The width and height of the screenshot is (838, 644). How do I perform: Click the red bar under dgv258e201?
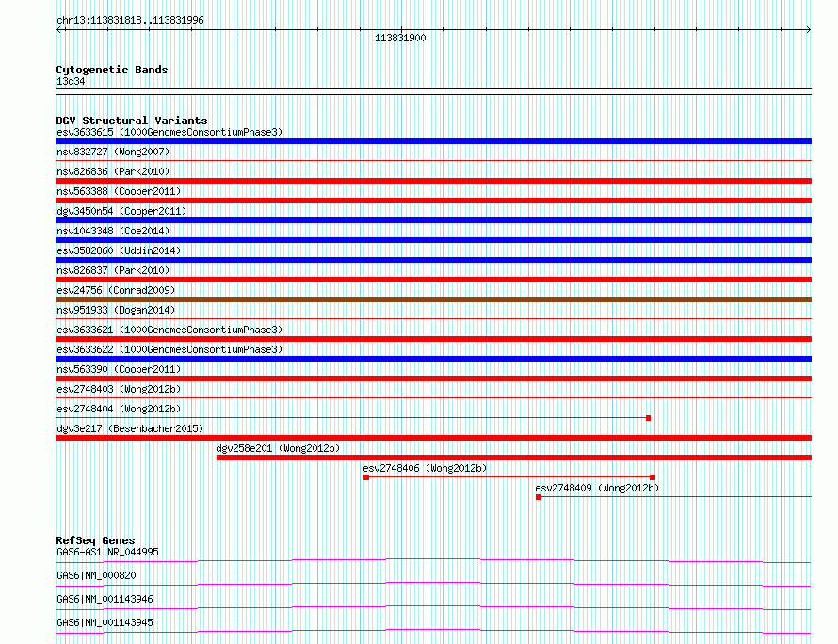pos(514,458)
